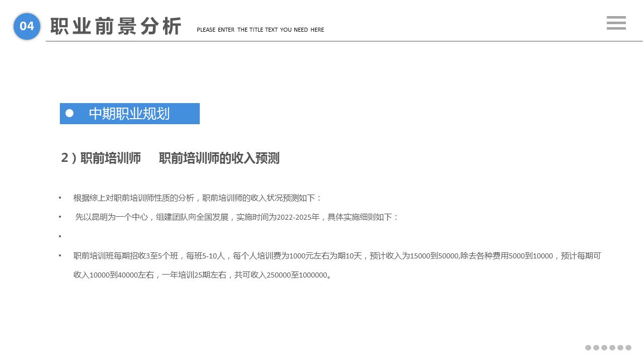
Task: Click the fifth gray navigation dot
Action: pyautogui.click(x=619, y=347)
